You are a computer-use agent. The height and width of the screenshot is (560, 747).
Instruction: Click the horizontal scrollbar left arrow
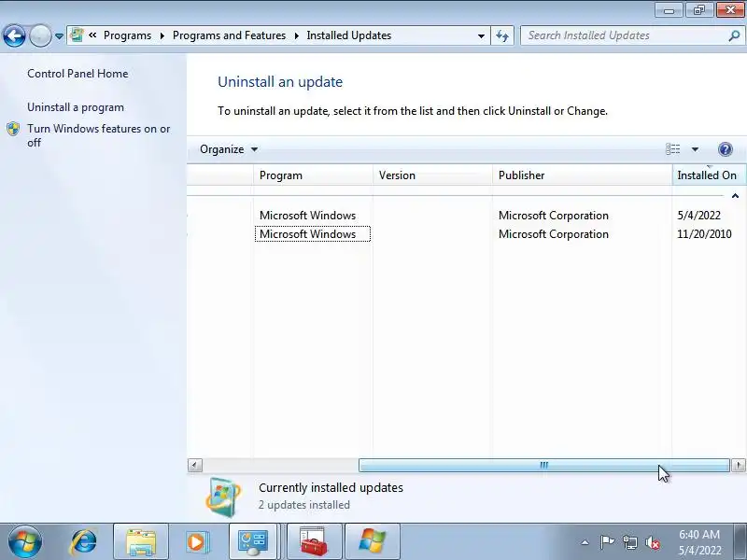coord(195,465)
